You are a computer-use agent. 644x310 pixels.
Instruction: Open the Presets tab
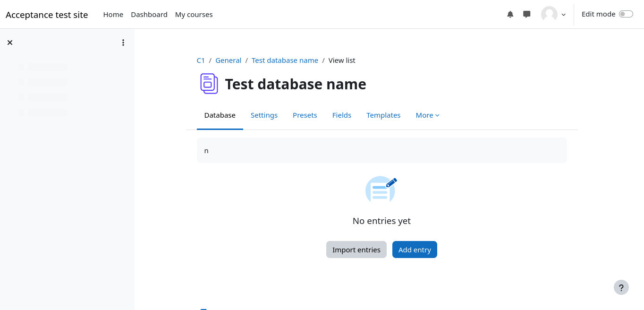tap(305, 115)
